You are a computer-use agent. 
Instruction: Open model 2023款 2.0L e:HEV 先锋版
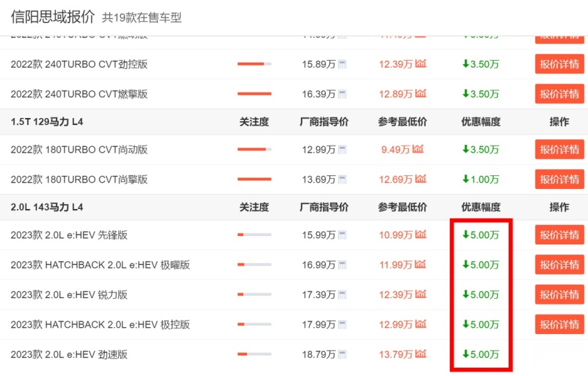[69, 235]
